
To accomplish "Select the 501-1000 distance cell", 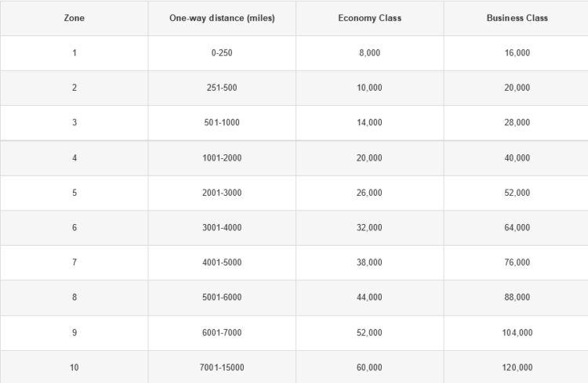I will [222, 122].
